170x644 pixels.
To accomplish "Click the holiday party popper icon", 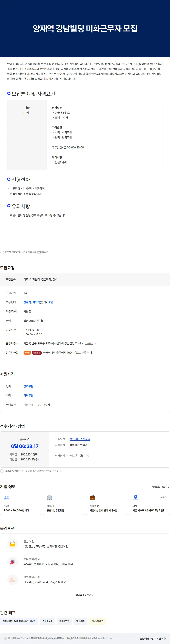I will tap(12, 562).
